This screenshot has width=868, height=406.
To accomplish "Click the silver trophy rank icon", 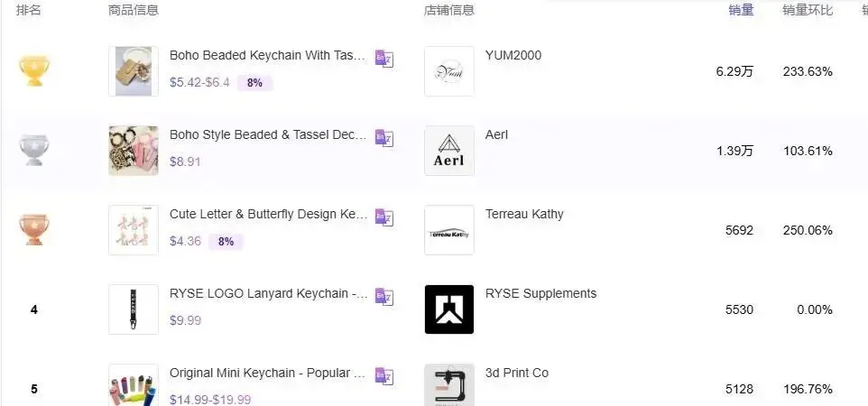I will click(34, 150).
